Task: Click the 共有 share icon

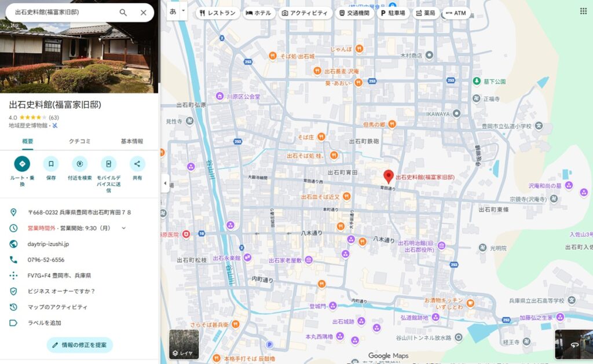Action: [x=137, y=164]
